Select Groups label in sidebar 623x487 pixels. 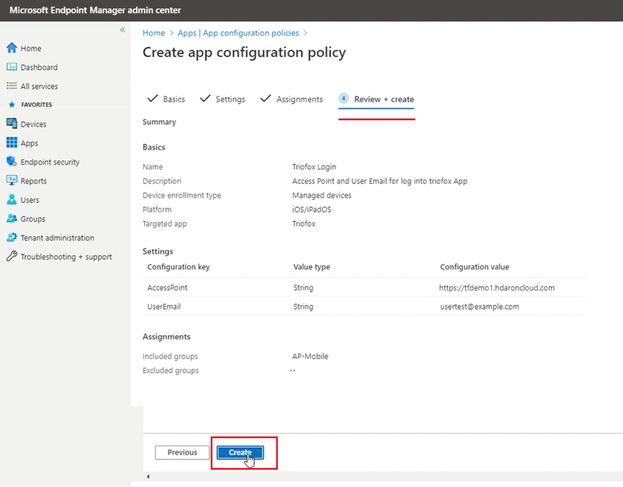pyautogui.click(x=33, y=219)
